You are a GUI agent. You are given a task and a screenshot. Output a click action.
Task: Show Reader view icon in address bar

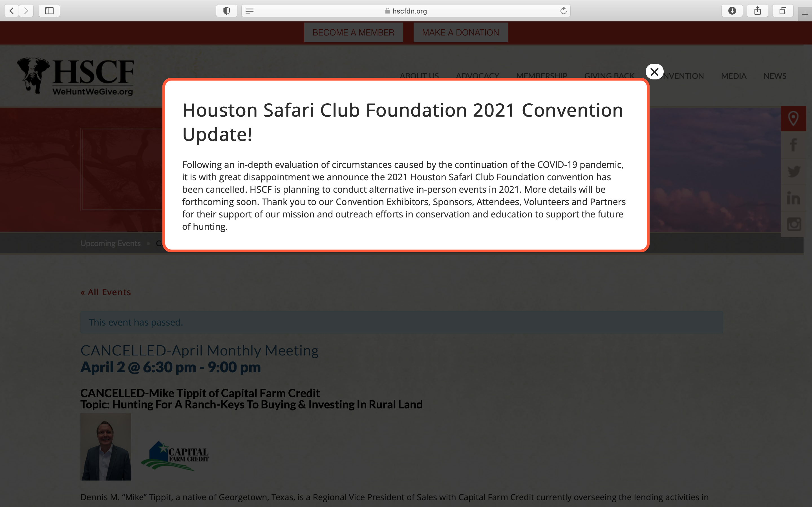coord(249,11)
